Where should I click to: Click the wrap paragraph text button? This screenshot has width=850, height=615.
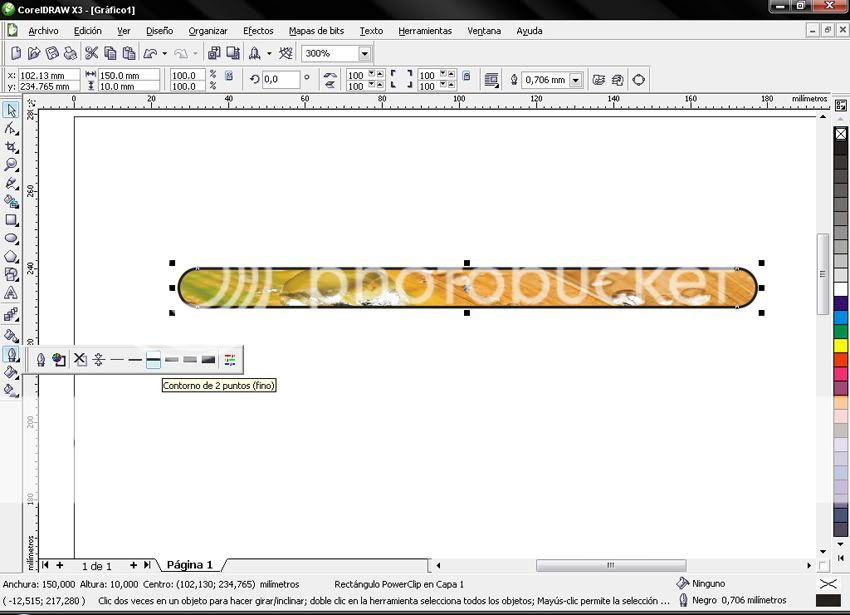491,80
